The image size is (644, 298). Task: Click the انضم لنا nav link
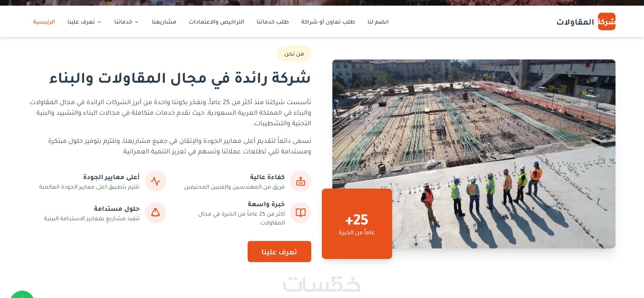point(378,22)
